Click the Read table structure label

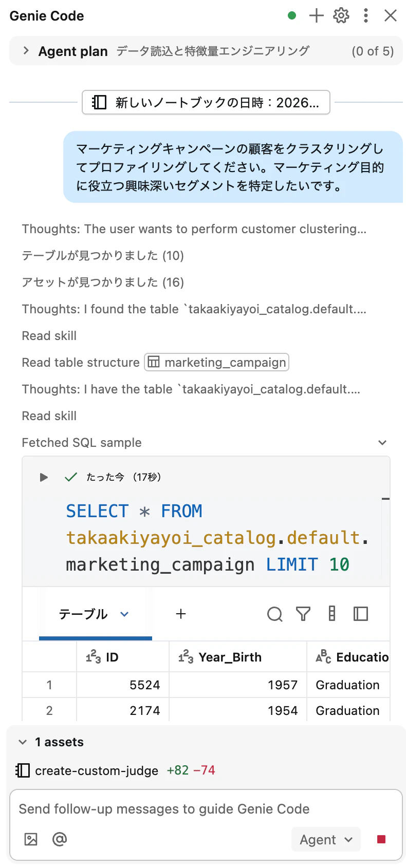pyautogui.click(x=81, y=363)
